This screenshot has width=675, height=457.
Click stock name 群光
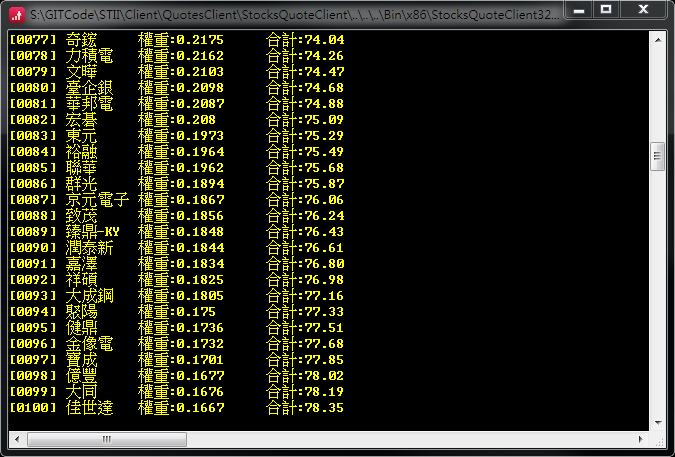(x=81, y=184)
